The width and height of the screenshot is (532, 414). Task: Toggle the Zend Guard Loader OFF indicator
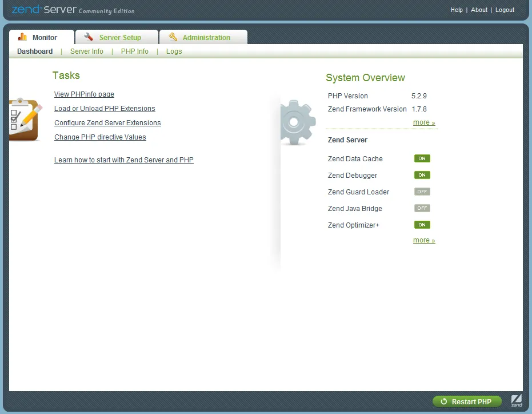422,192
